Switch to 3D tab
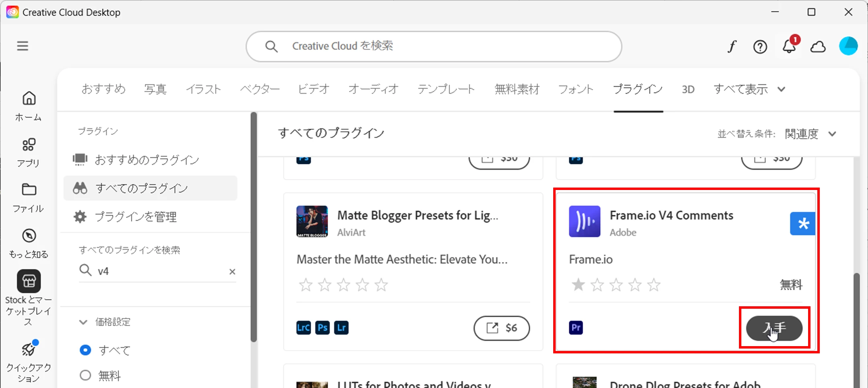 (x=688, y=89)
